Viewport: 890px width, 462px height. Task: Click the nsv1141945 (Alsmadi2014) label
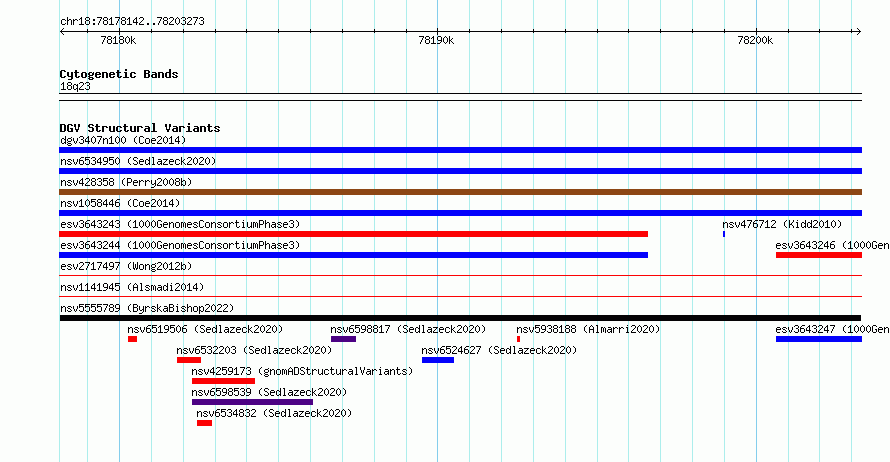pyautogui.click(x=132, y=287)
